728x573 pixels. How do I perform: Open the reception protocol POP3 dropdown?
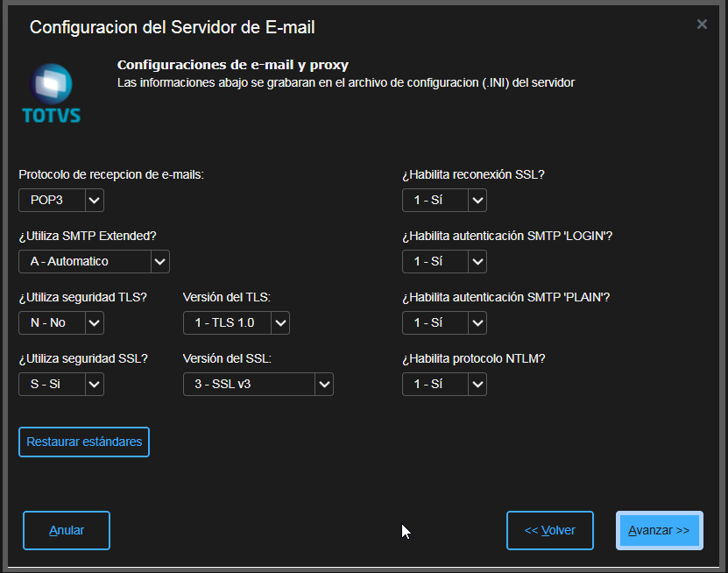61,200
